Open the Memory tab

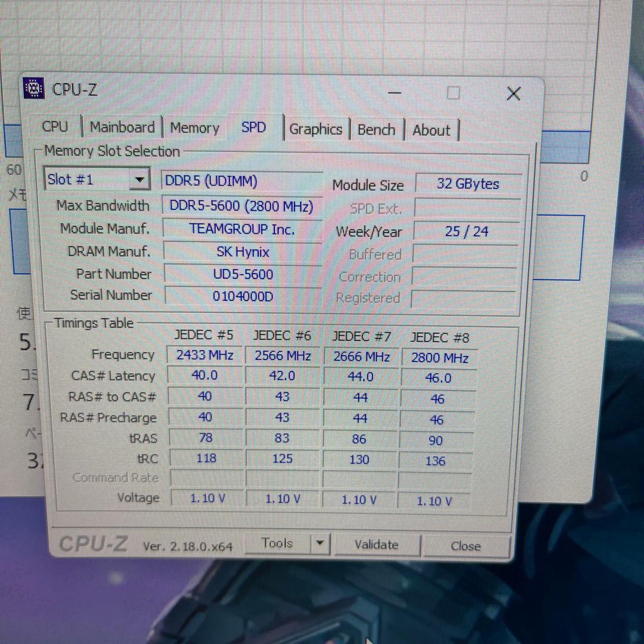click(194, 127)
